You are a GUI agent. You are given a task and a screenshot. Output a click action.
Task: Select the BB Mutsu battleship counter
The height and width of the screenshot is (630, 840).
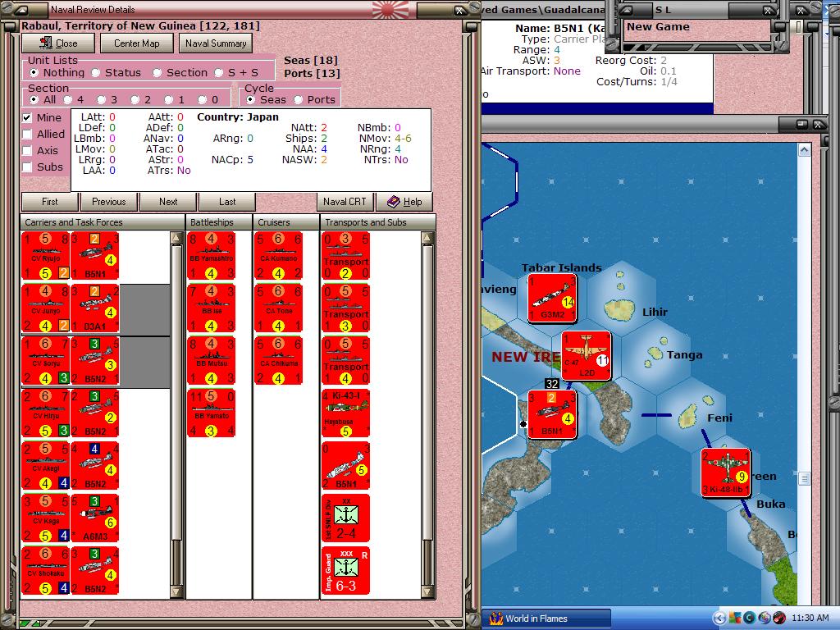point(212,361)
